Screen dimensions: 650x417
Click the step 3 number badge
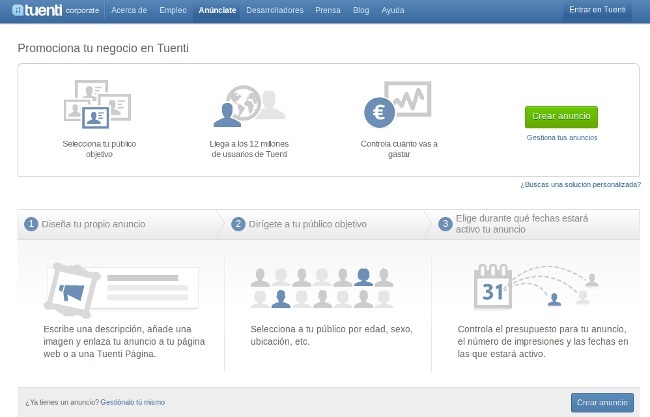(x=445, y=224)
